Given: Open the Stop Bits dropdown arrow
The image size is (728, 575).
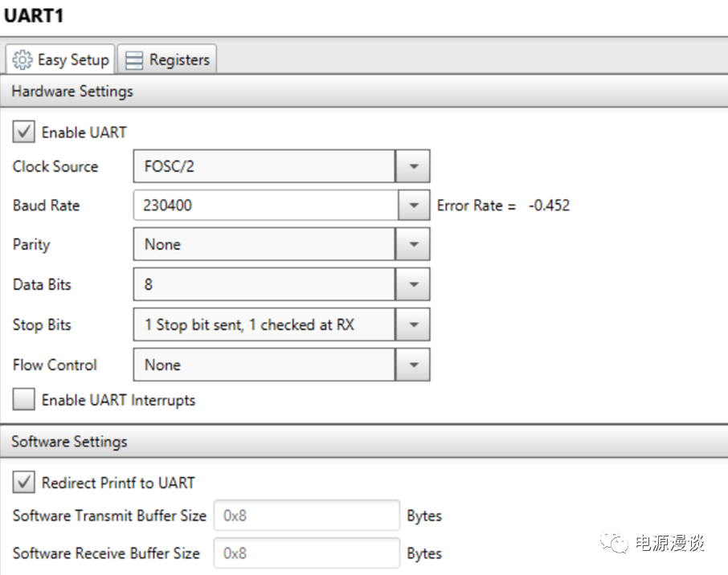Looking at the screenshot, I should tap(413, 325).
